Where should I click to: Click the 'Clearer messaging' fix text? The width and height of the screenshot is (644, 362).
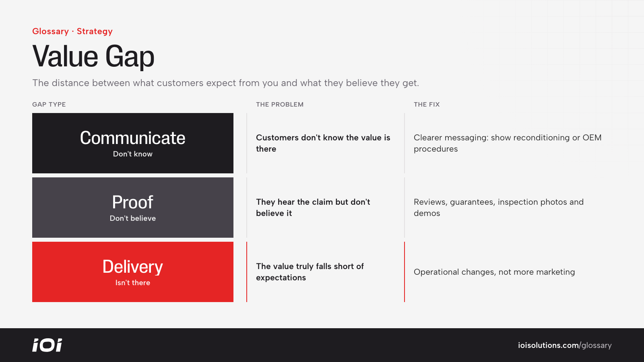pos(508,143)
